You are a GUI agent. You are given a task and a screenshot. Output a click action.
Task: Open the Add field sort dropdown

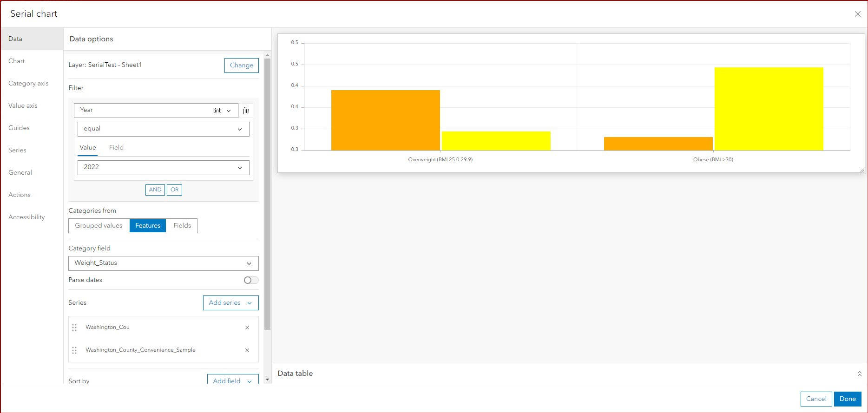[233, 380]
